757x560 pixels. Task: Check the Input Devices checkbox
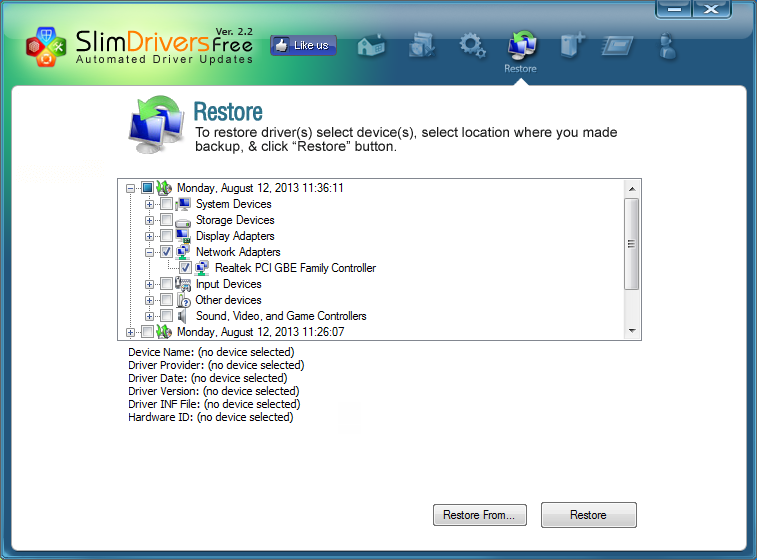(166, 284)
